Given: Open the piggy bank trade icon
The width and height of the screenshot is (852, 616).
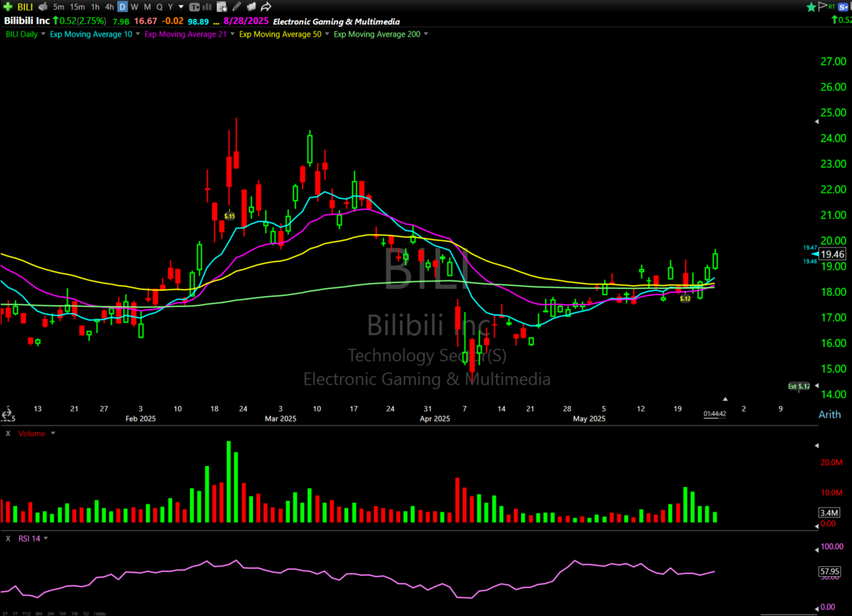Looking at the screenshot, I should (x=43, y=7).
